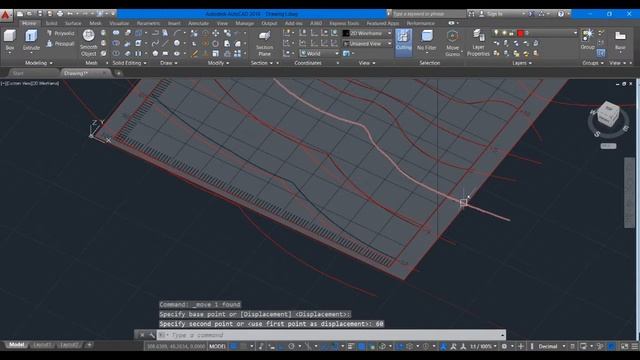The width and height of the screenshot is (640, 360).
Task: Open the Express Tools ribbon tab
Action: 344,24
